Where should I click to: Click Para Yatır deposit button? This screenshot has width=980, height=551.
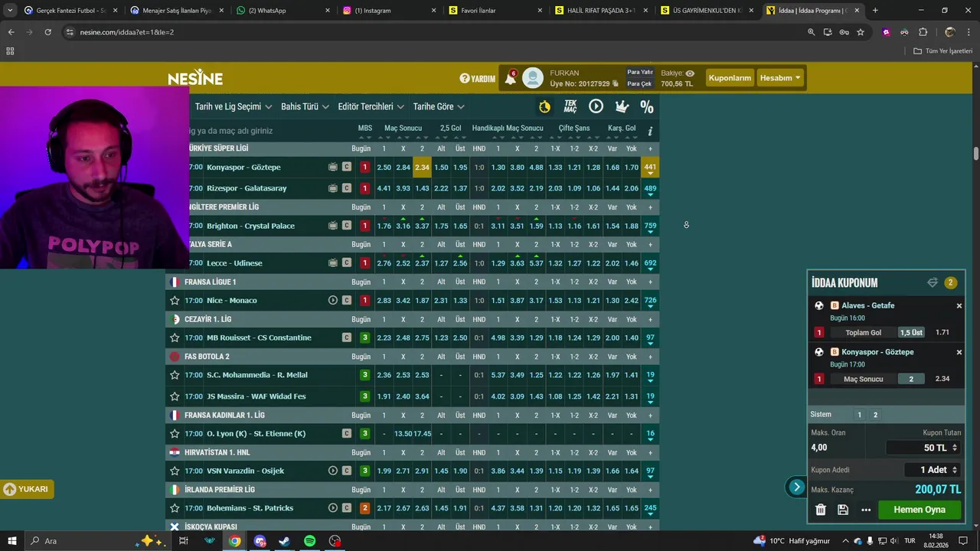(640, 72)
